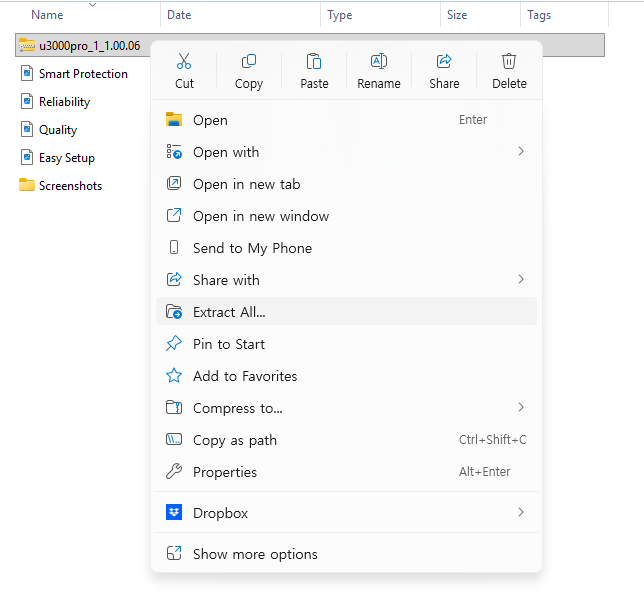Image resolution: width=644 pixels, height=596 pixels.
Task: Click the Show more options label
Action: click(x=255, y=555)
